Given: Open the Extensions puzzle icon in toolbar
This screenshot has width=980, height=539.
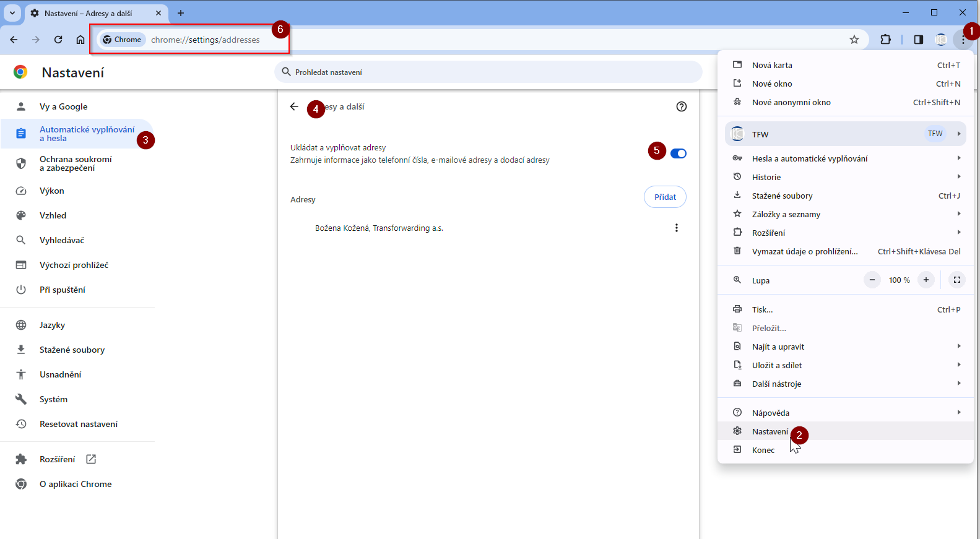Looking at the screenshot, I should tap(885, 40).
